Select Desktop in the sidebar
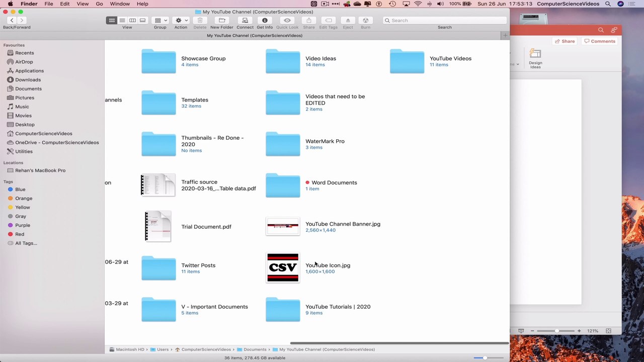The width and height of the screenshot is (644, 362). pyautogui.click(x=25, y=125)
